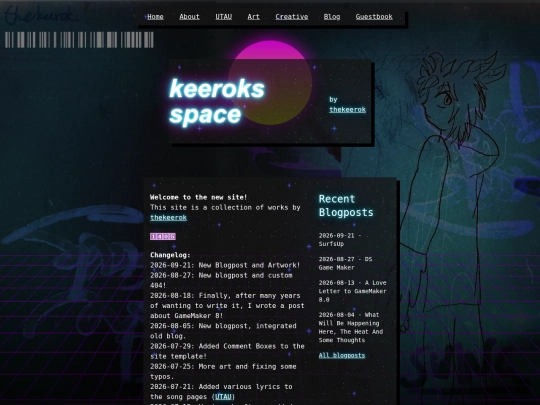Click the keeroks space banner title
The height and width of the screenshot is (405, 540).
(x=217, y=101)
